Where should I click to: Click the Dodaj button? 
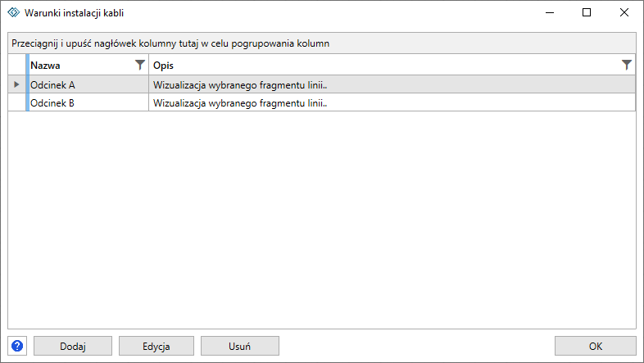point(73,346)
